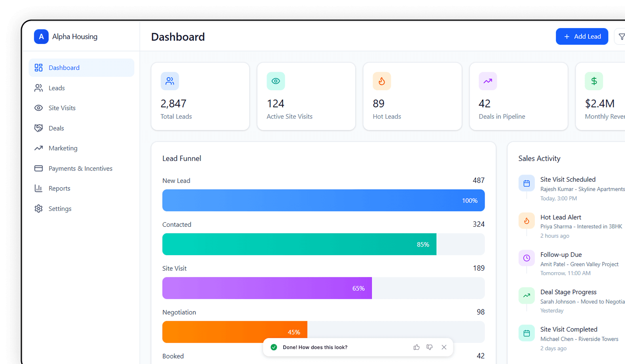Go to Leads in the sidebar
The height and width of the screenshot is (364, 625).
81,88
